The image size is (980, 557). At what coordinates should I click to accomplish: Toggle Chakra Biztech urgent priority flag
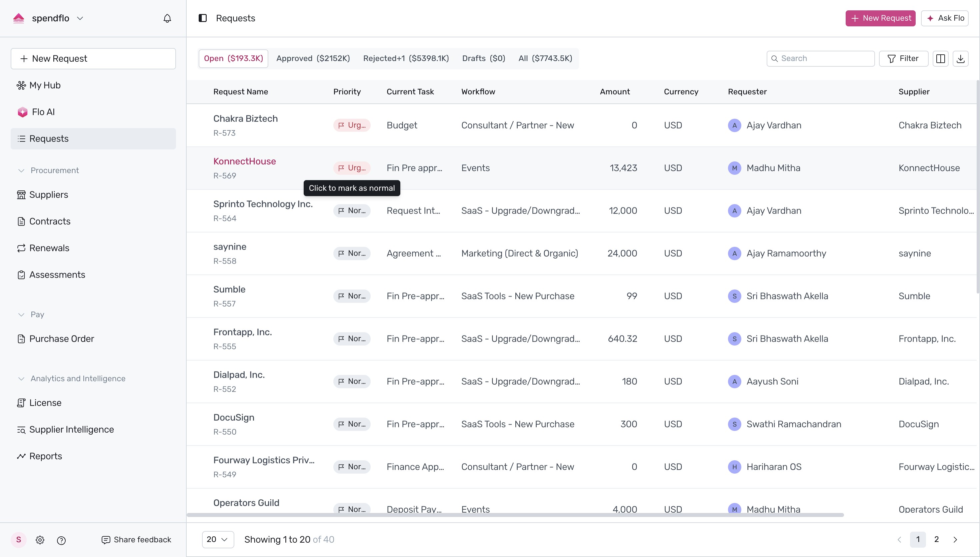tap(352, 125)
